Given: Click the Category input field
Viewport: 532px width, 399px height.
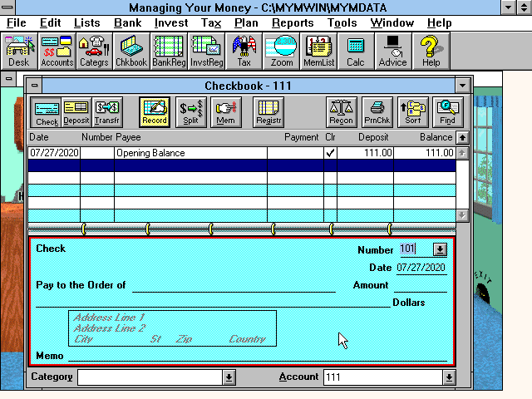Looking at the screenshot, I should (x=150, y=377).
